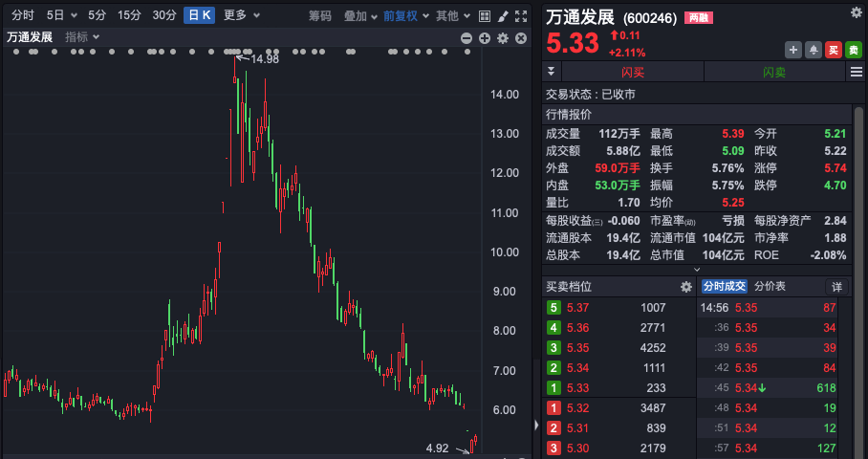Select the 日K daily candlestick tab
The height and width of the screenshot is (459, 868).
(199, 15)
